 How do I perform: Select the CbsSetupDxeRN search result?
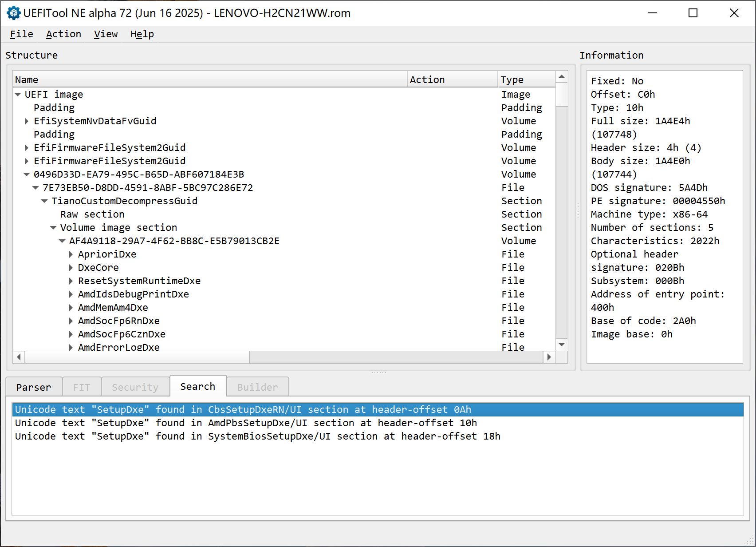coord(378,410)
